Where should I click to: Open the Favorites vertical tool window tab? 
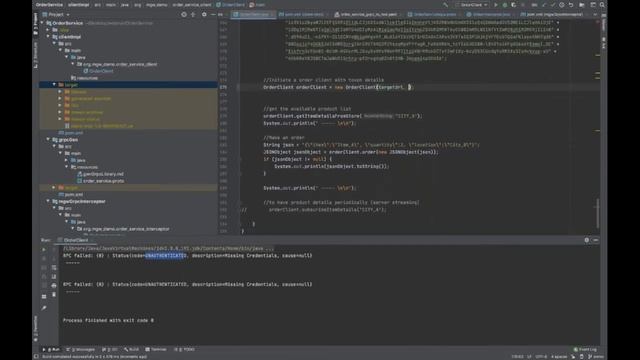36,328
